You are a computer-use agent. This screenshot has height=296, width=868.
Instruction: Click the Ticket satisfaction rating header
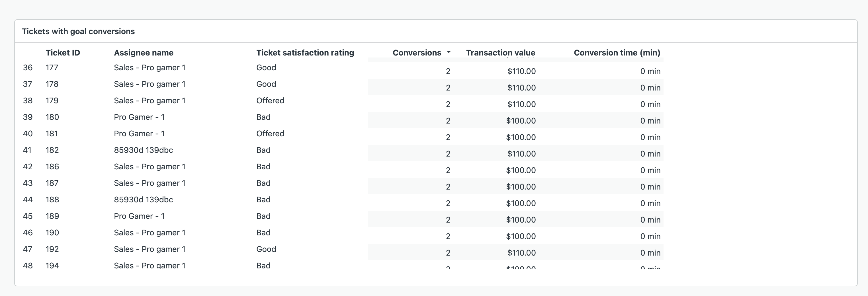(305, 53)
